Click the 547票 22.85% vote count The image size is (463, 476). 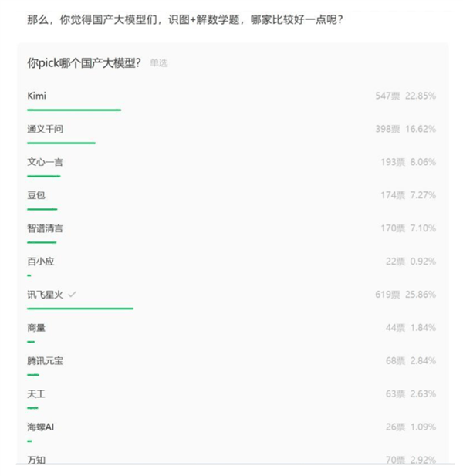405,96
